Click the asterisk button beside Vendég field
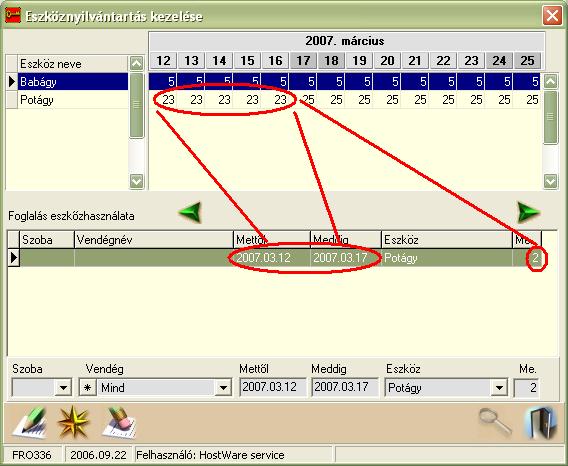This screenshot has width=568, height=466. point(87,388)
